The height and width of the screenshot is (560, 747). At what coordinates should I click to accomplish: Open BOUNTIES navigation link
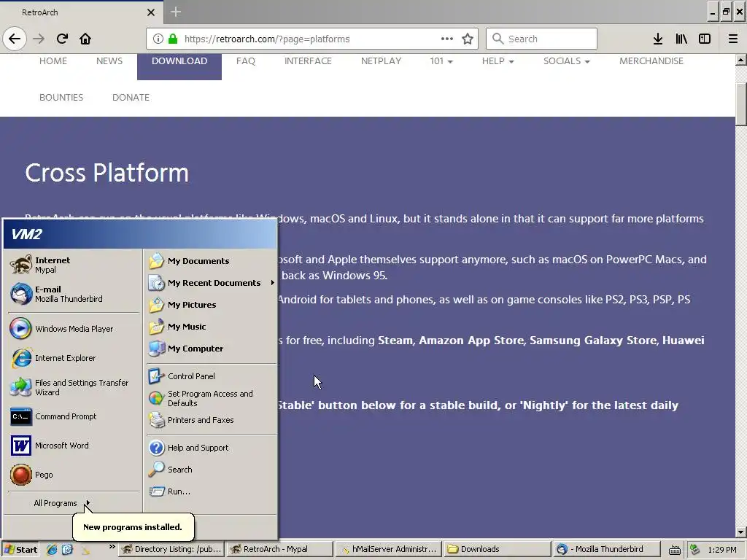[x=61, y=97]
